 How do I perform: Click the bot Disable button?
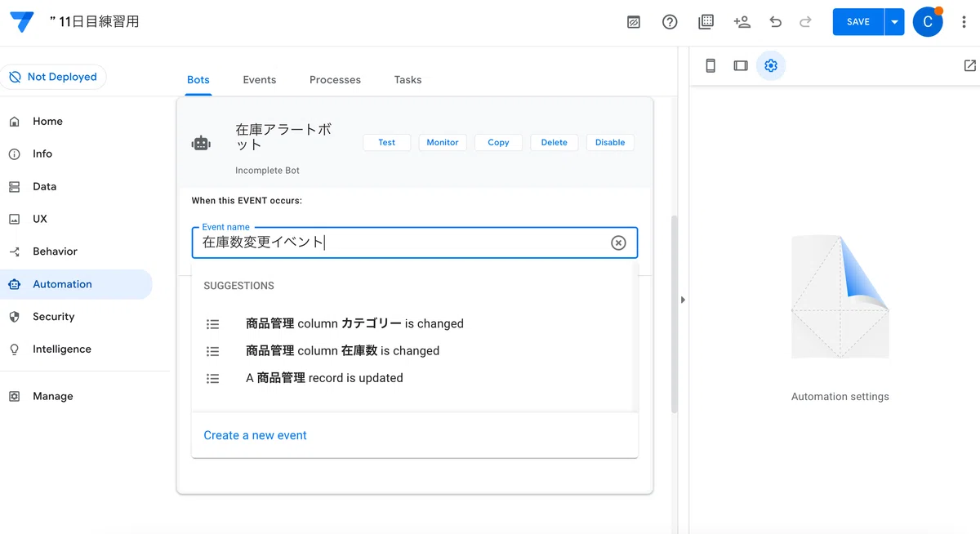tap(610, 142)
